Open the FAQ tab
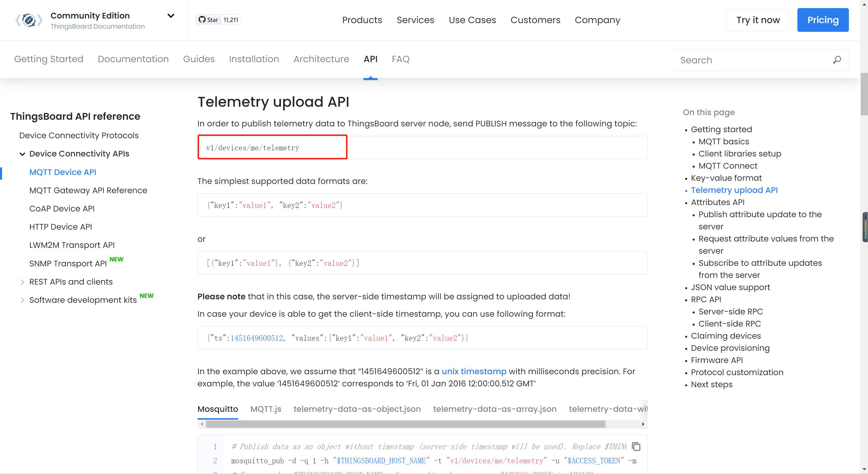 point(400,59)
